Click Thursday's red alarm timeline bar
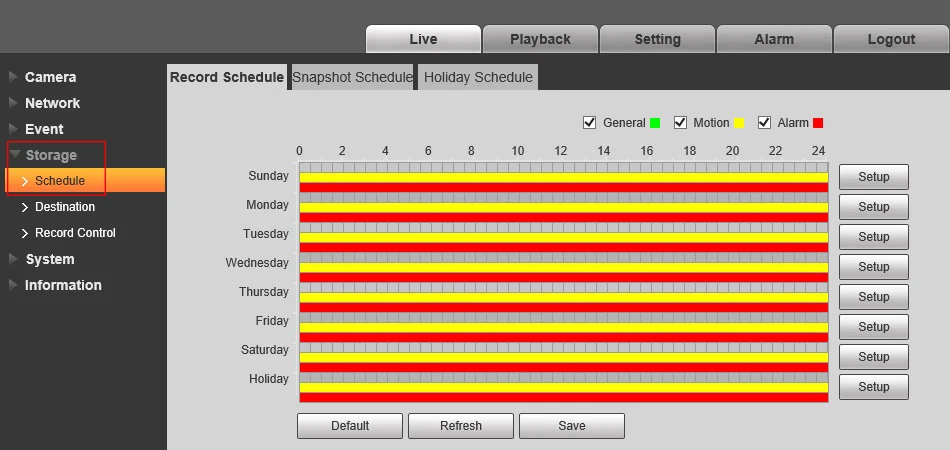The width and height of the screenshot is (950, 450). [563, 307]
